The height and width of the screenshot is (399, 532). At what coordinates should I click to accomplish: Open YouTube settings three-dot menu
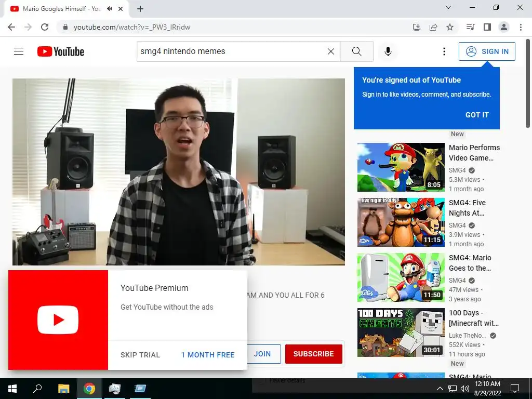(x=444, y=51)
